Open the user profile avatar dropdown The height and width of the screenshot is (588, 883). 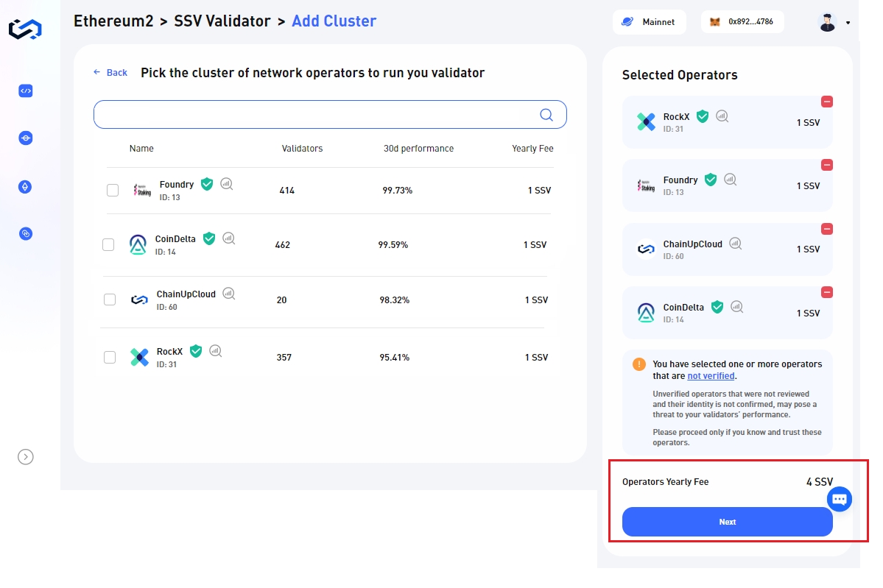click(x=834, y=22)
